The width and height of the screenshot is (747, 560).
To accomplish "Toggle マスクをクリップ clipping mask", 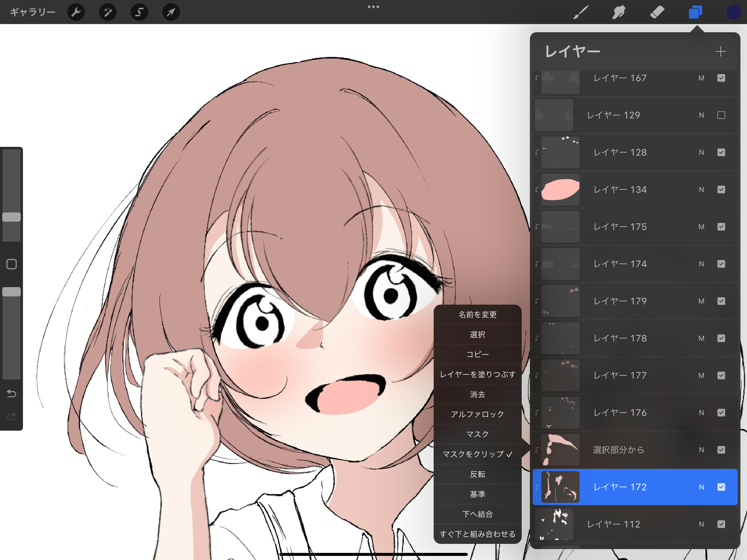I will click(477, 454).
